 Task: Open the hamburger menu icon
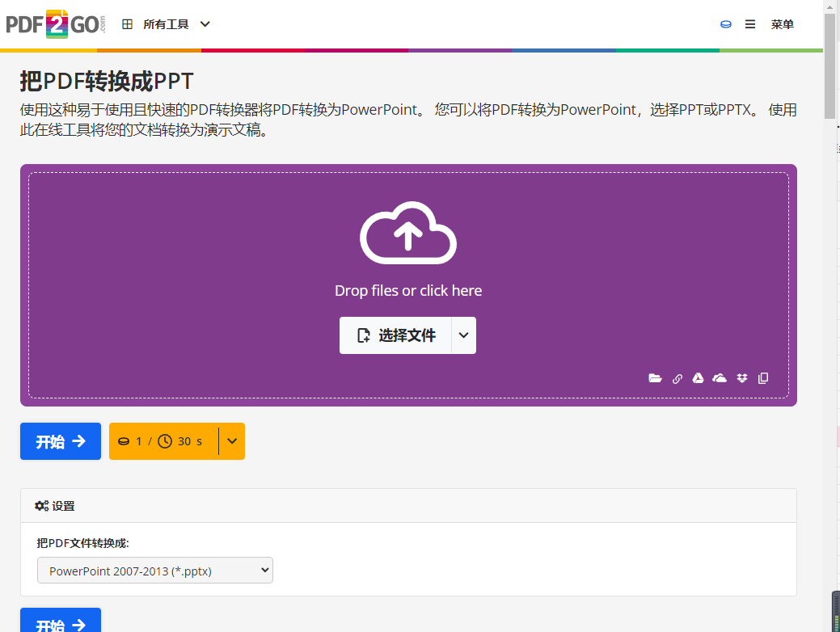coord(750,24)
